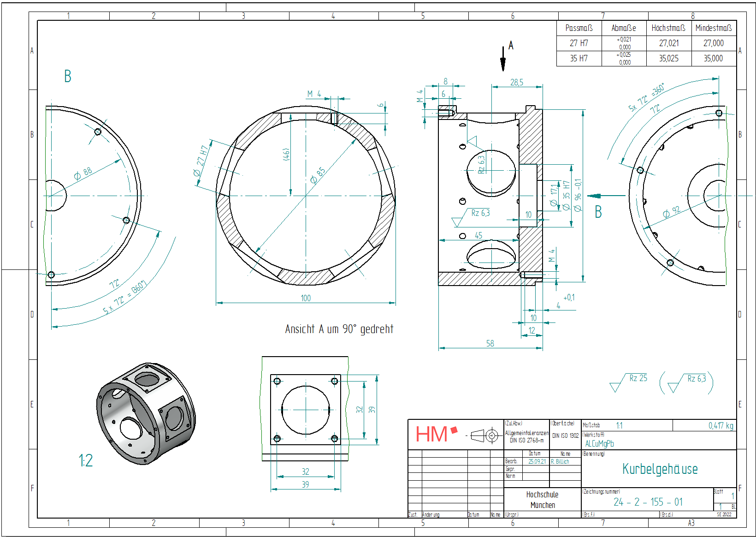
Task: Select the 27 H7 row in tolerance table
Action: tap(579, 43)
